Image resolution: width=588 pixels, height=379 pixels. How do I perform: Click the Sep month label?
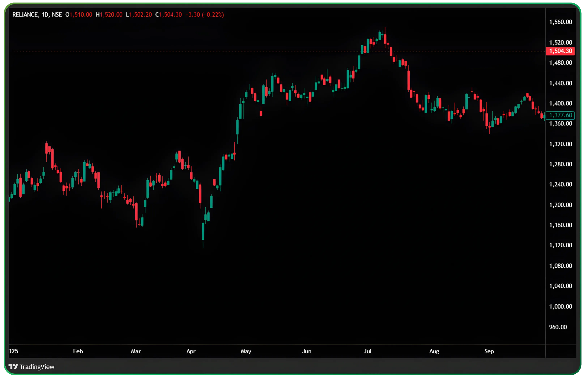tap(489, 352)
